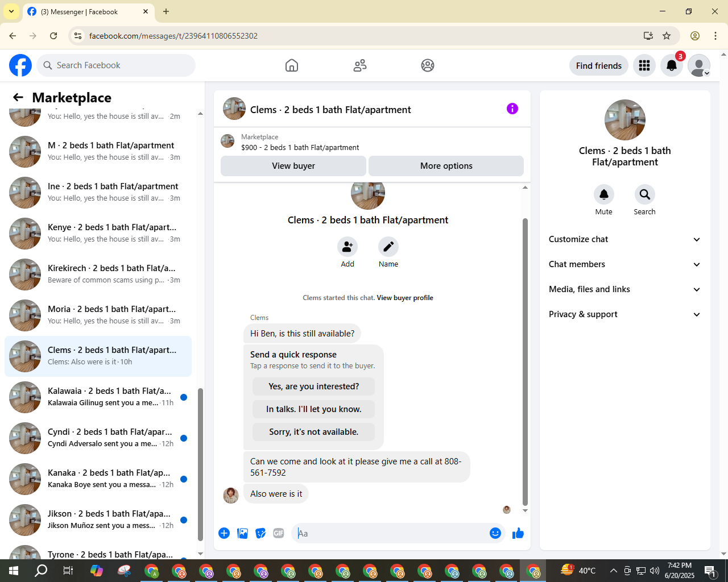Search in conversation magnifier icon
This screenshot has height=582, width=728.
point(645,194)
